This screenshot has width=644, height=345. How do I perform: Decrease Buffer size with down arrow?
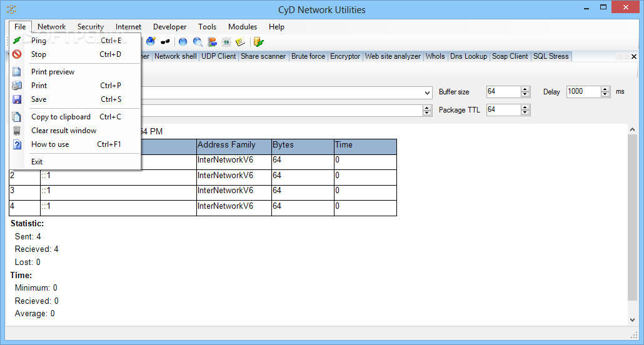(525, 94)
